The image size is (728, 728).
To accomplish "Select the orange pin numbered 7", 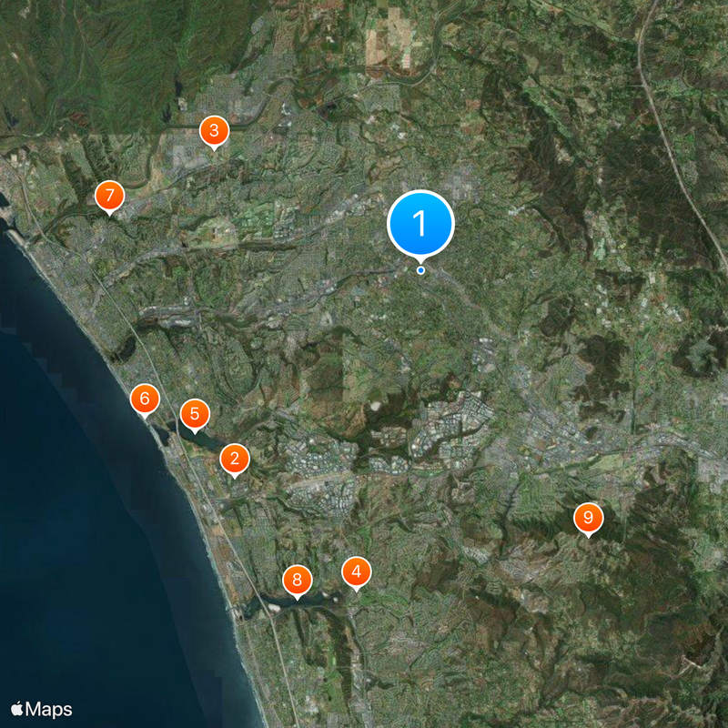I will point(109,195).
